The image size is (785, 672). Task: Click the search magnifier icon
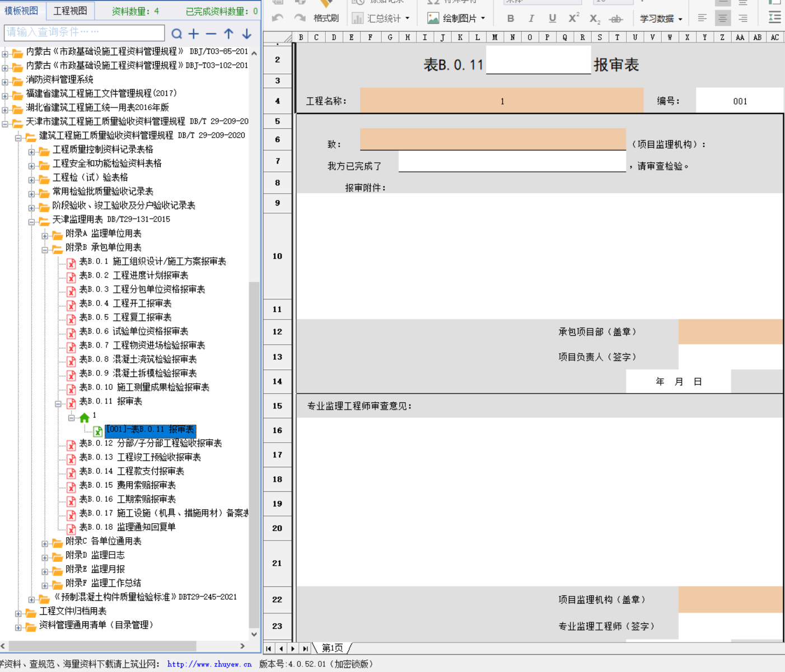coord(176,34)
